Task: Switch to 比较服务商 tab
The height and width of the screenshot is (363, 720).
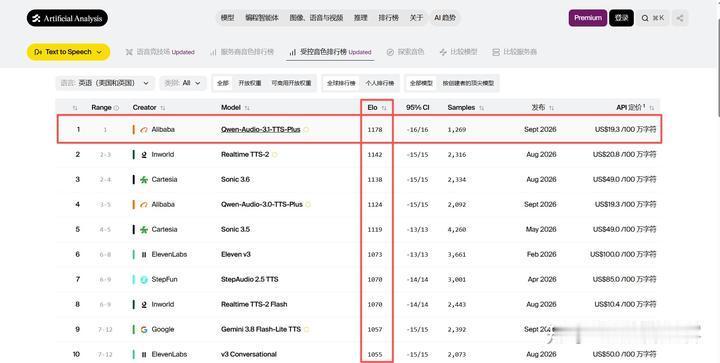Action: coord(514,52)
